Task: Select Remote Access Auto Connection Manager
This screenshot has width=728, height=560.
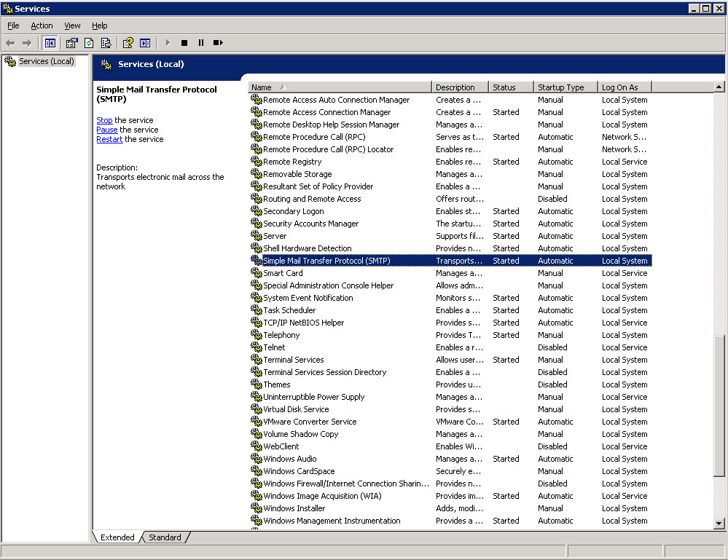Action: (x=336, y=100)
